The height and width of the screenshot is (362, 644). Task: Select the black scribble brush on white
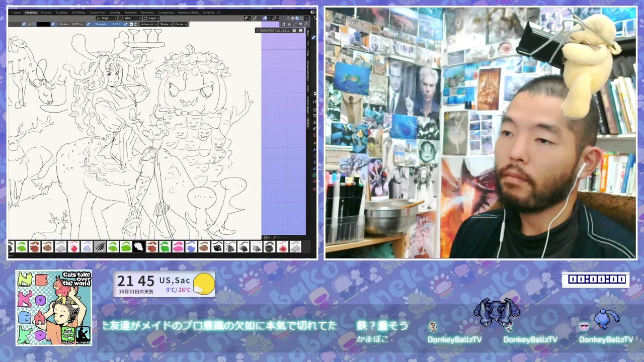(217, 246)
